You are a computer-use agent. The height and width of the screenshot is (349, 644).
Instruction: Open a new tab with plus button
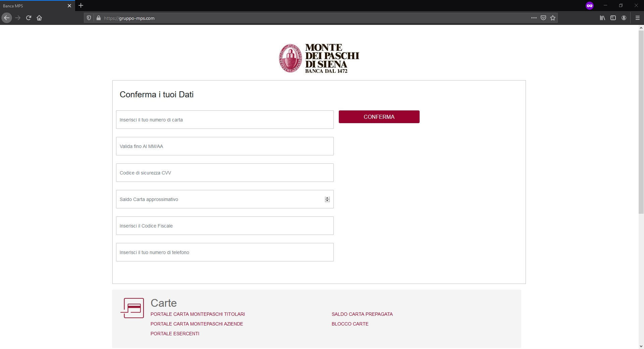pos(81,6)
